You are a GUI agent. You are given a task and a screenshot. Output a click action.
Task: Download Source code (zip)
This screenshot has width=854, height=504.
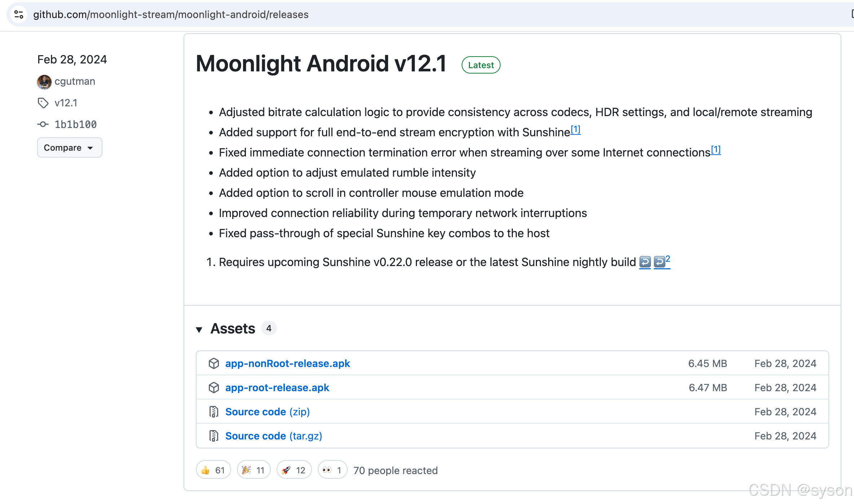255,411
